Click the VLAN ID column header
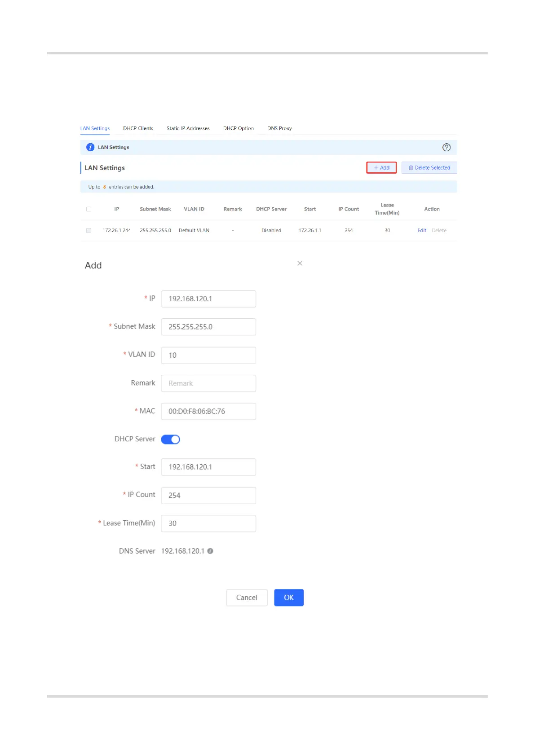Viewport: 535px width, 756px height. 194,209
